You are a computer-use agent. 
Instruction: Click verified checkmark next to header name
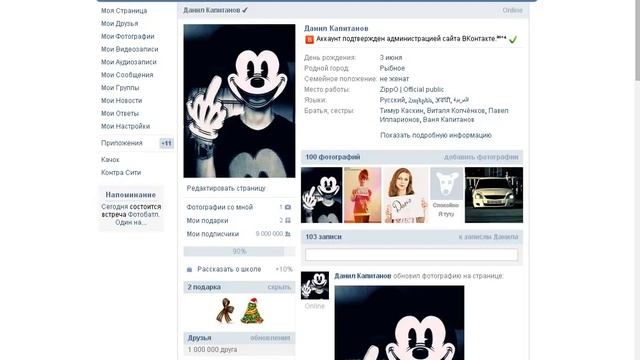point(245,10)
